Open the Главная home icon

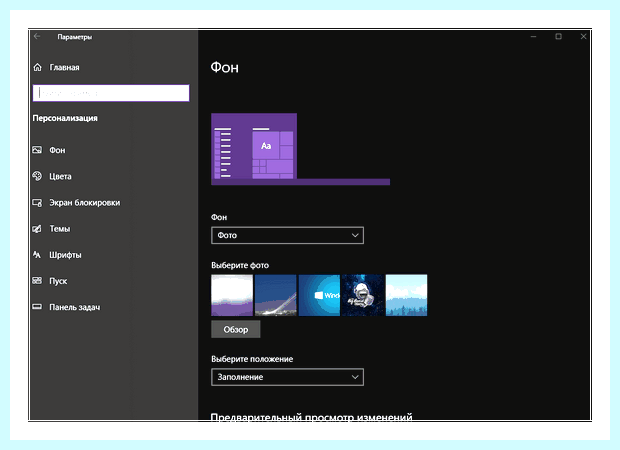[x=38, y=67]
